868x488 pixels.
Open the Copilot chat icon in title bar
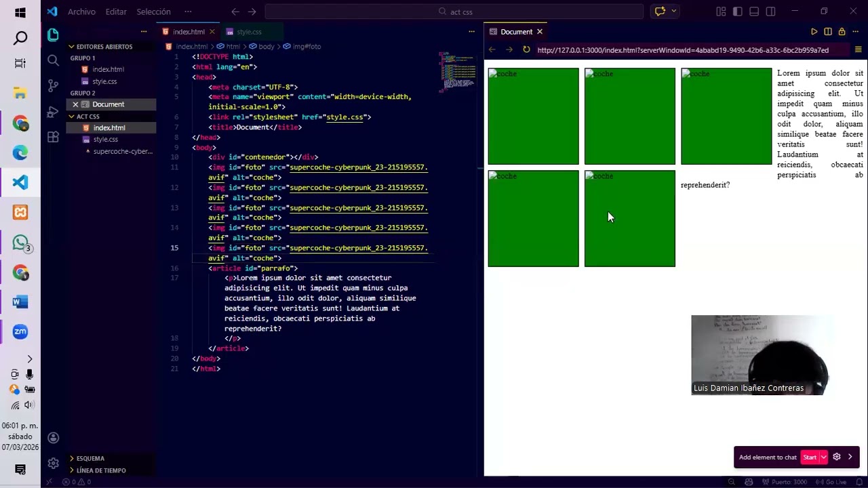point(659,12)
